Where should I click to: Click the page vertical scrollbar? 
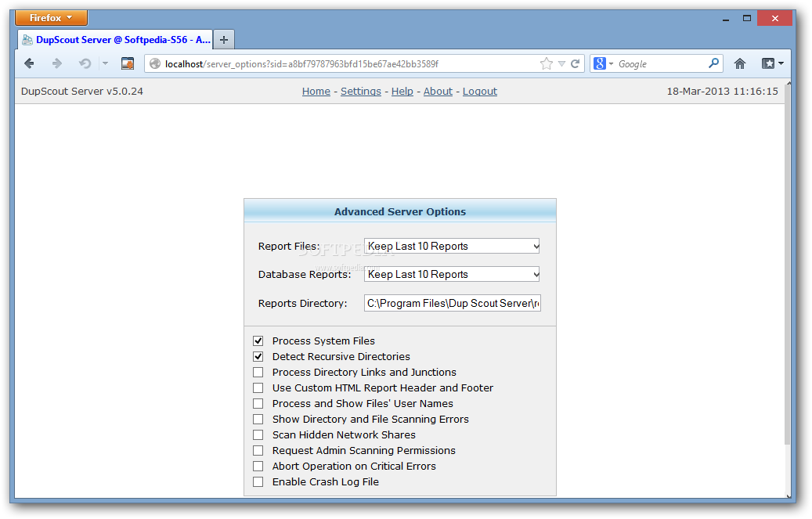click(x=788, y=264)
